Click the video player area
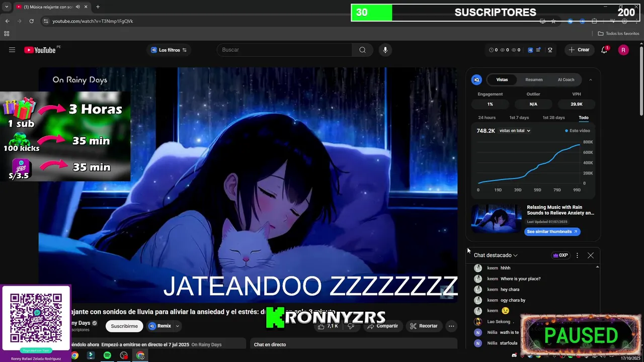The image size is (644, 362). pyautogui.click(x=248, y=185)
